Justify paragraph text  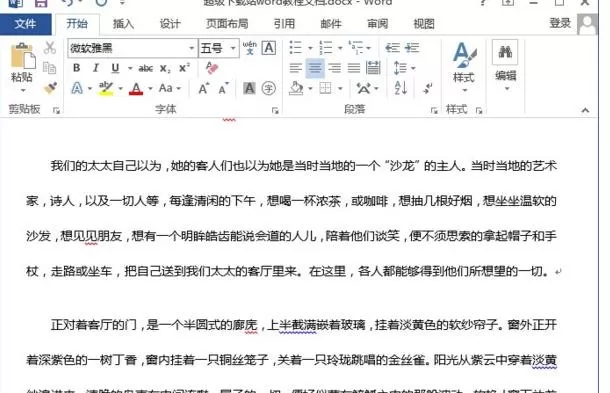[x=354, y=68]
